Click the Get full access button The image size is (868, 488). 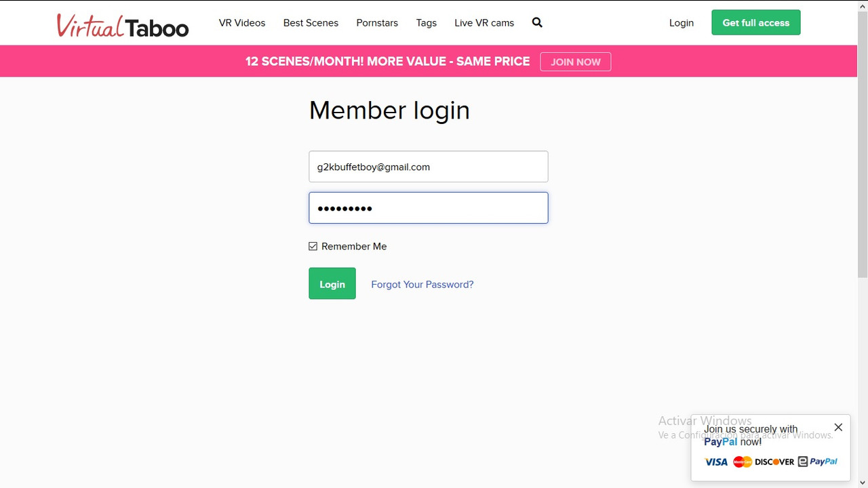point(756,22)
